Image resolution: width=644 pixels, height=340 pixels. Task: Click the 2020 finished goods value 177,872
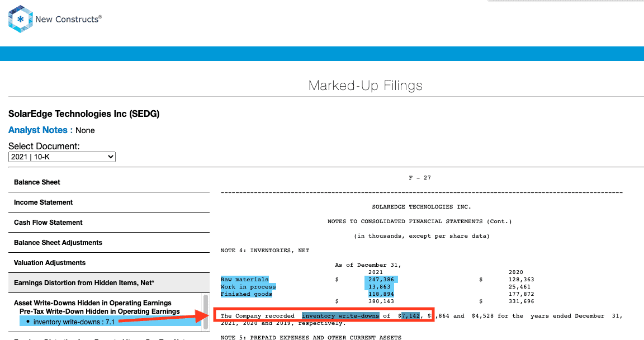tap(521, 294)
